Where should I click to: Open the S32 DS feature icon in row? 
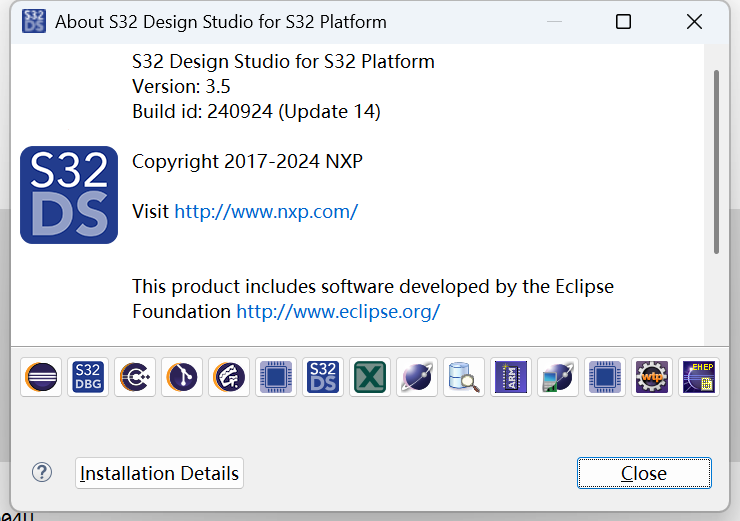pos(323,377)
